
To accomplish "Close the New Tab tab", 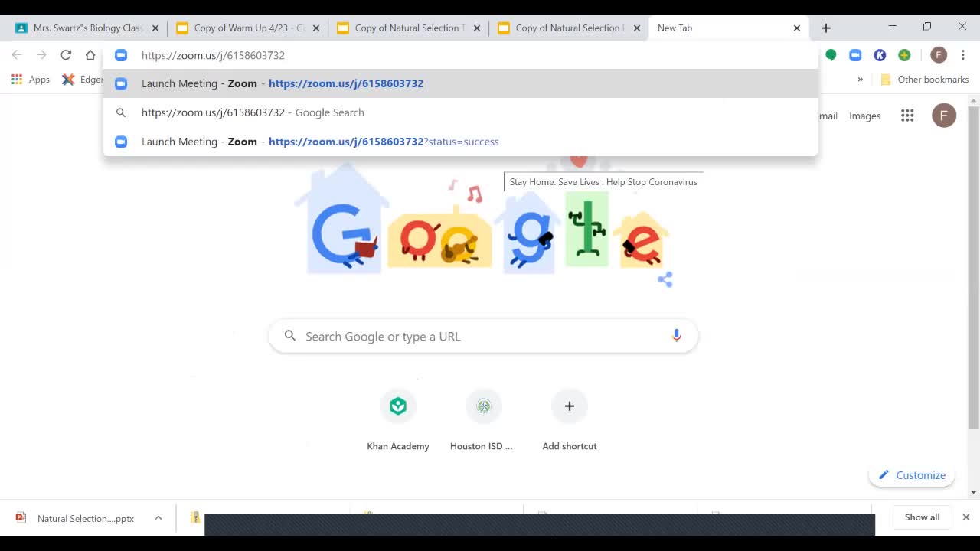I will [796, 28].
